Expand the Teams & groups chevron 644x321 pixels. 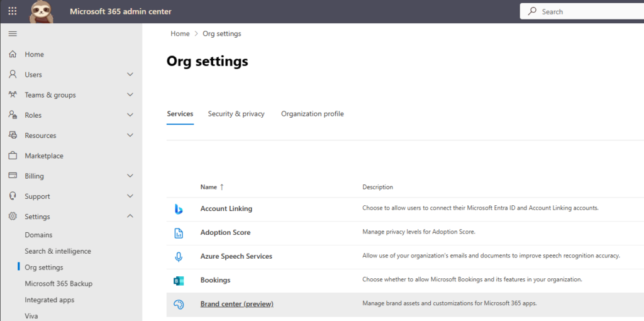(x=130, y=94)
